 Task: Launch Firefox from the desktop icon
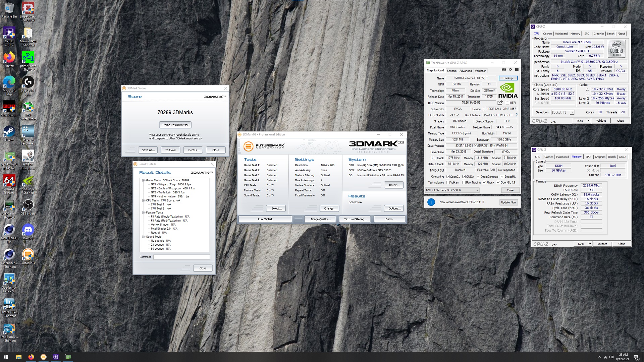pos(9,59)
